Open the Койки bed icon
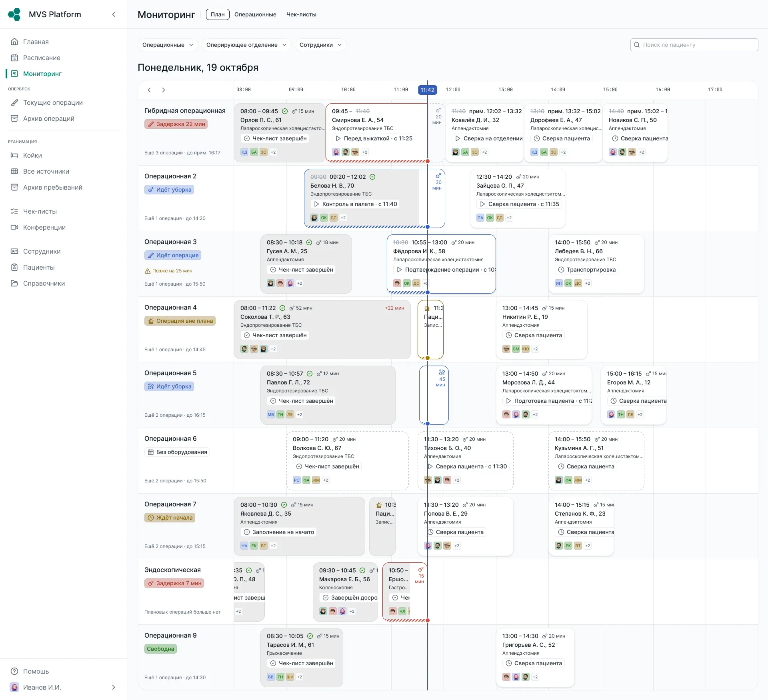 tap(14, 155)
